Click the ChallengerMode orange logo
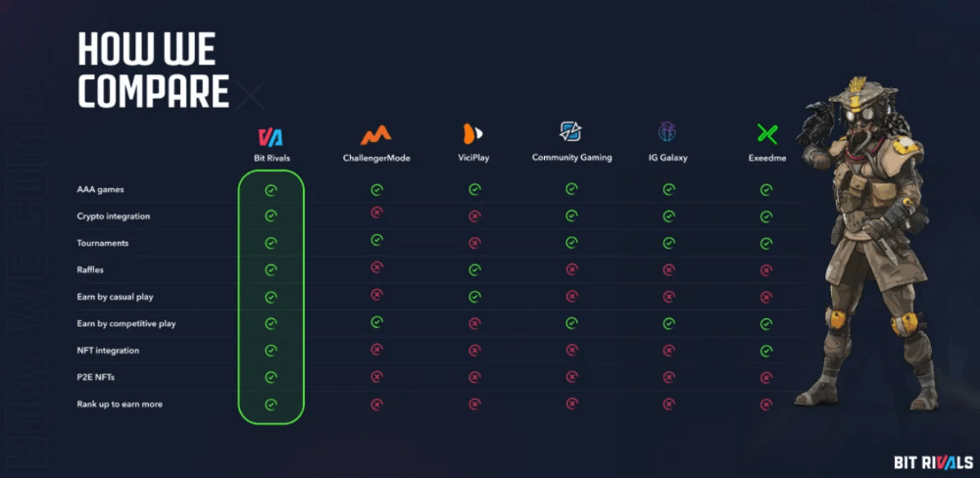The height and width of the screenshot is (478, 980). coord(375,135)
